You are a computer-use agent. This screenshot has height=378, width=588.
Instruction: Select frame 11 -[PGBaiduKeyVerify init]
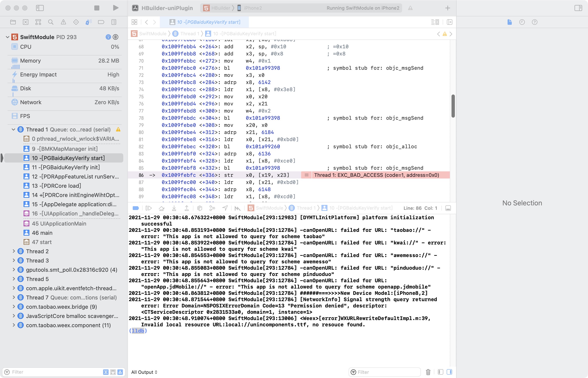tap(66, 167)
